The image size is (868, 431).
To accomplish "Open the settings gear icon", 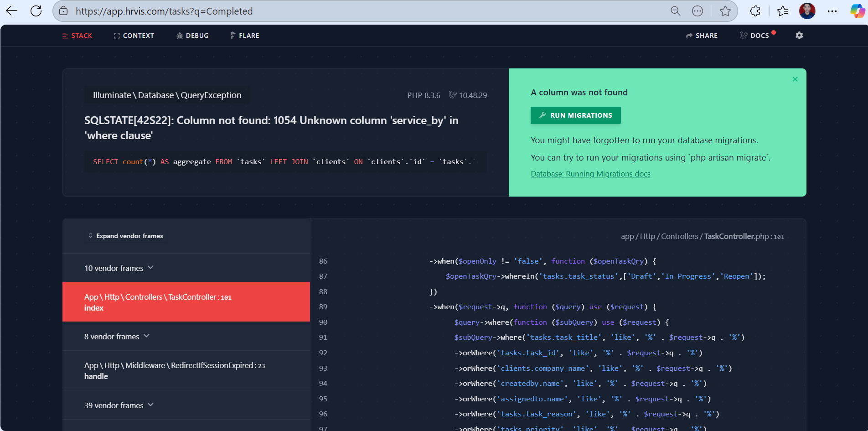I will pos(799,36).
